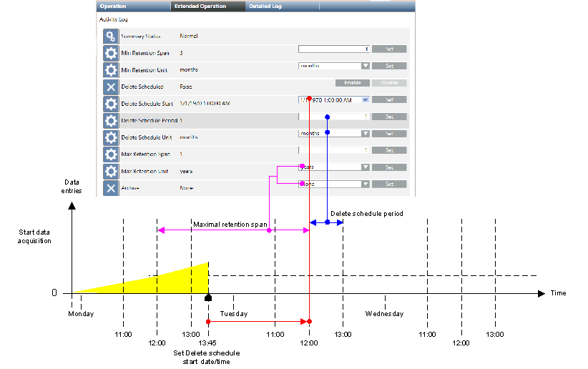Open the Detailed Log tab

click(265, 6)
